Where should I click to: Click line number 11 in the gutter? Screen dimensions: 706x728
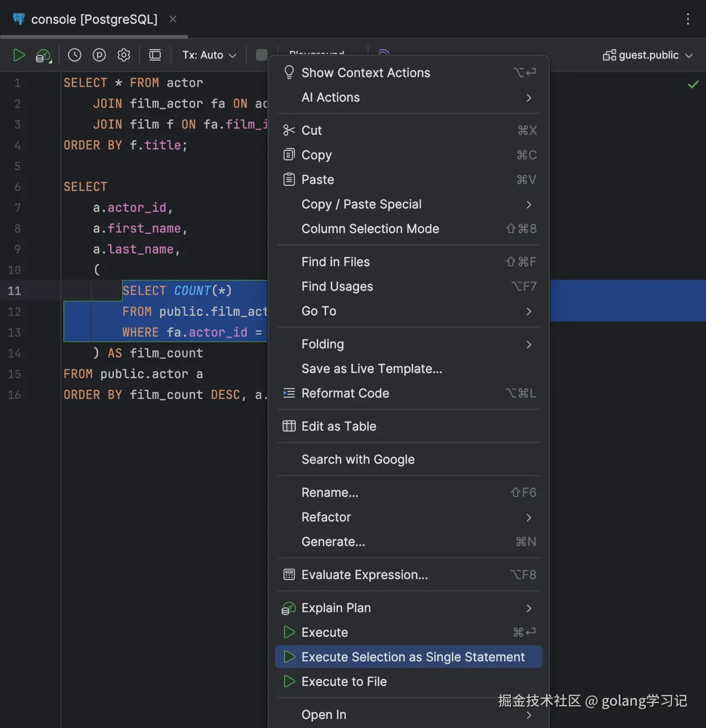14,291
